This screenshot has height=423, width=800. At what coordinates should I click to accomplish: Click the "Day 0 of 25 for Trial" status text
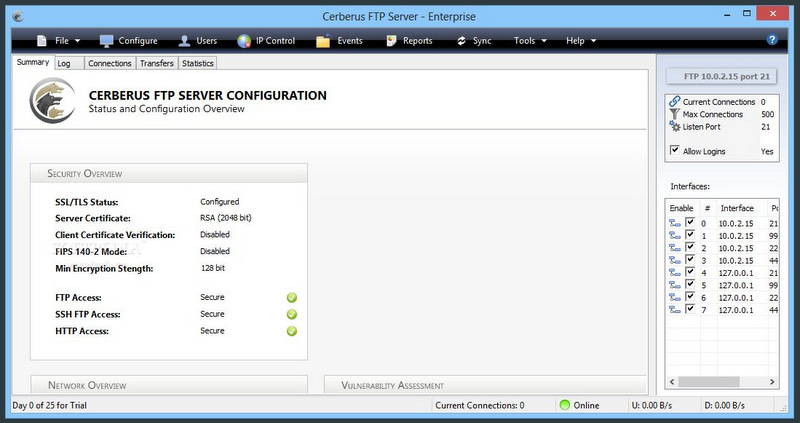pos(49,406)
